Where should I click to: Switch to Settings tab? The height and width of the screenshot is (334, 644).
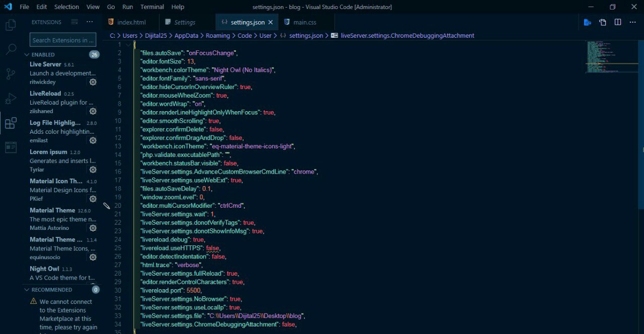187,22
